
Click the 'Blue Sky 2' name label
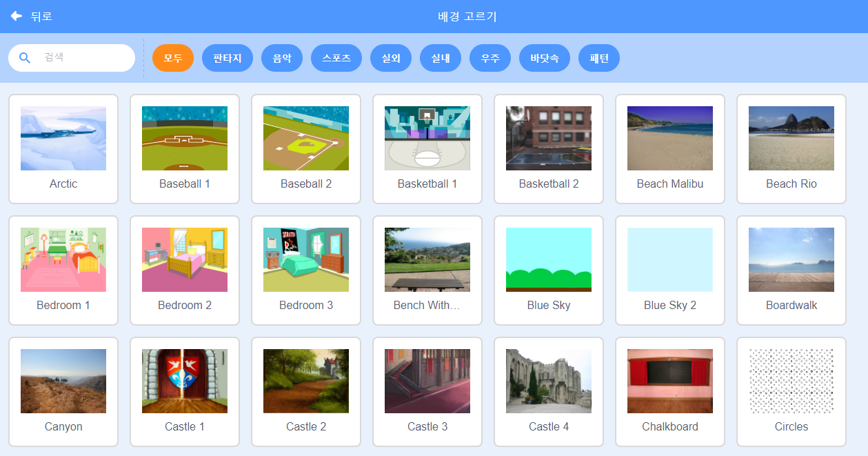pos(670,306)
